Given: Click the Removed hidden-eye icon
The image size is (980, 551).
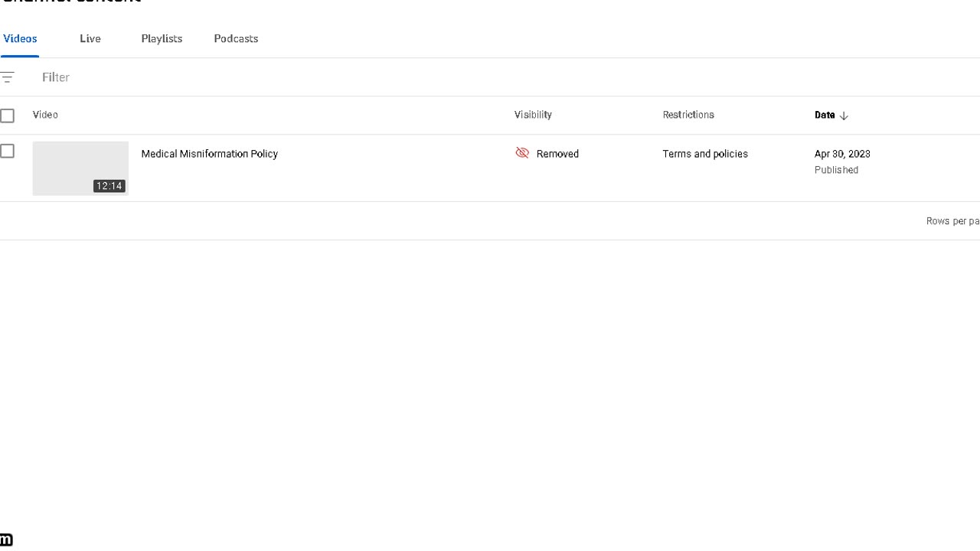Looking at the screenshot, I should click(522, 153).
